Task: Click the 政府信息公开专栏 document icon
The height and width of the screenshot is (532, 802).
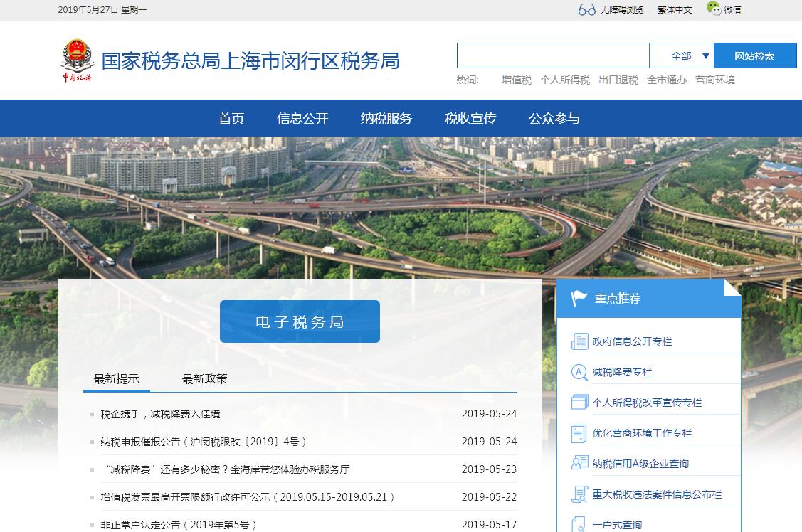Action: pyautogui.click(x=579, y=341)
